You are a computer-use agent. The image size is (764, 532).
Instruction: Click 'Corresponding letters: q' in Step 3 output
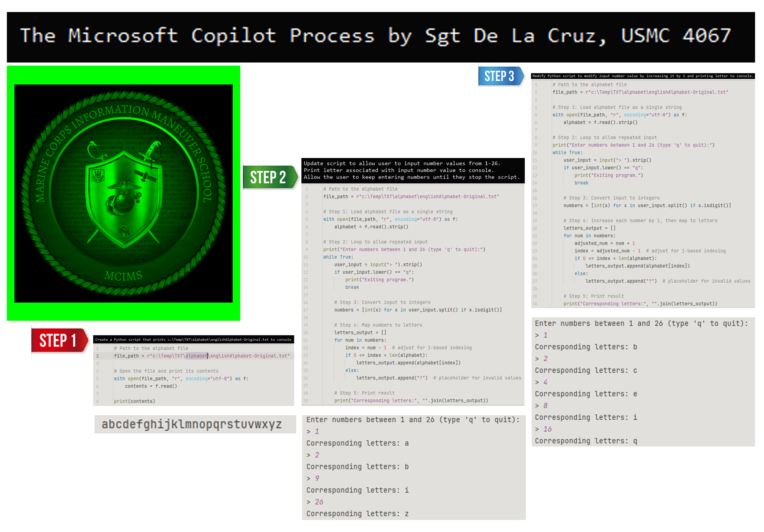(x=586, y=441)
